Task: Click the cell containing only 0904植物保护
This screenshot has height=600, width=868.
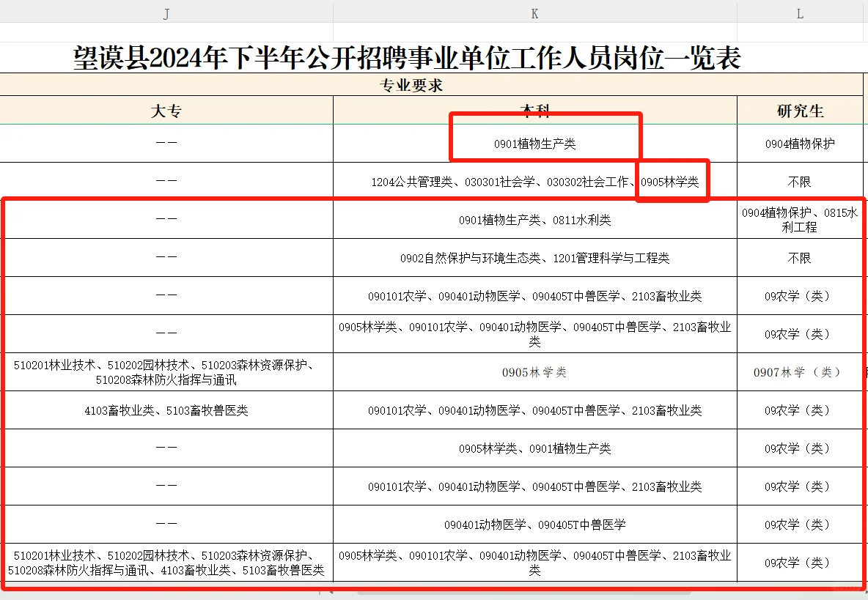Action: click(x=800, y=144)
